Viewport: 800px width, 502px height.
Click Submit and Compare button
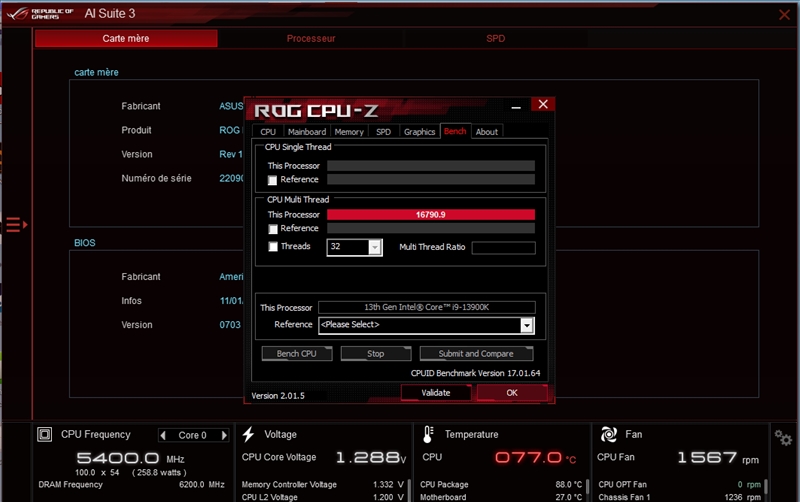coord(476,354)
